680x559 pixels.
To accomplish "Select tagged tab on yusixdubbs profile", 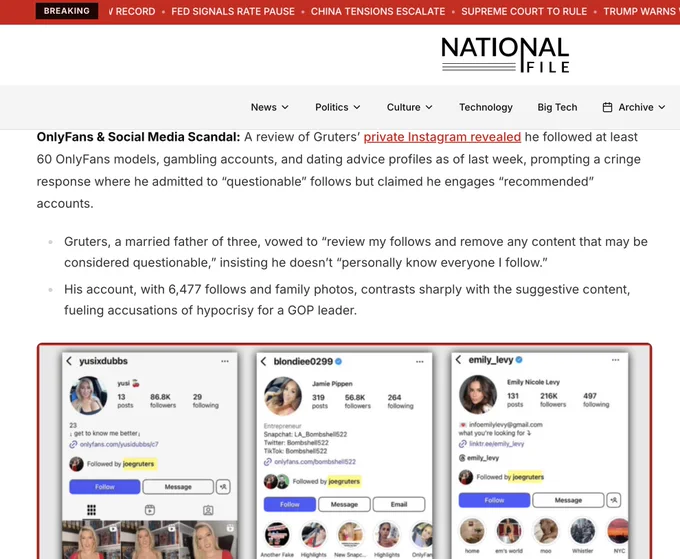I will pos(208,510).
